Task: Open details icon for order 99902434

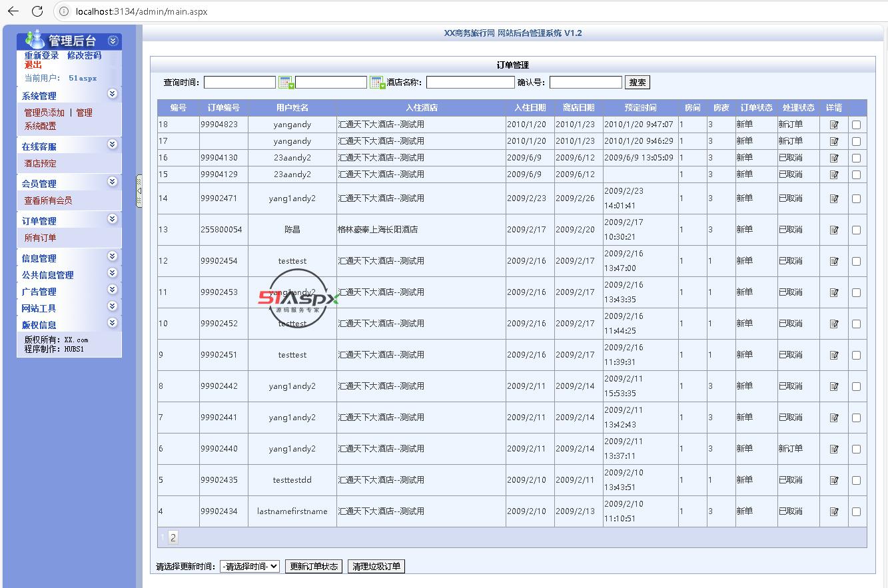Action: click(834, 511)
